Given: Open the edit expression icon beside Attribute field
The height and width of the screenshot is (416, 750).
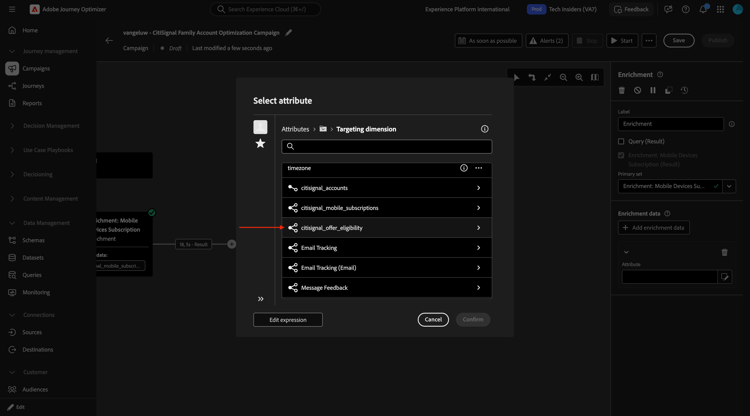Looking at the screenshot, I should [x=725, y=277].
